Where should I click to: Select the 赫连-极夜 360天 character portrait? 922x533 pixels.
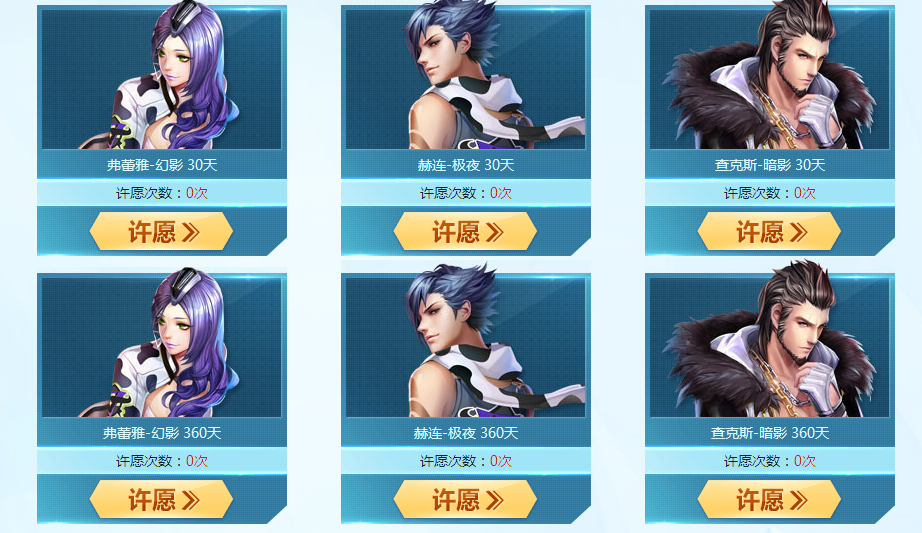coord(466,347)
